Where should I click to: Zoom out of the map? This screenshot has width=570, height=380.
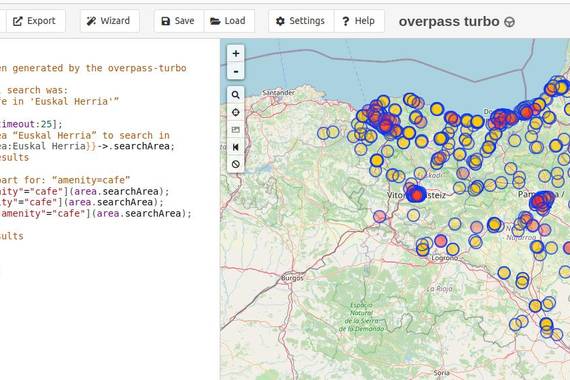point(236,71)
